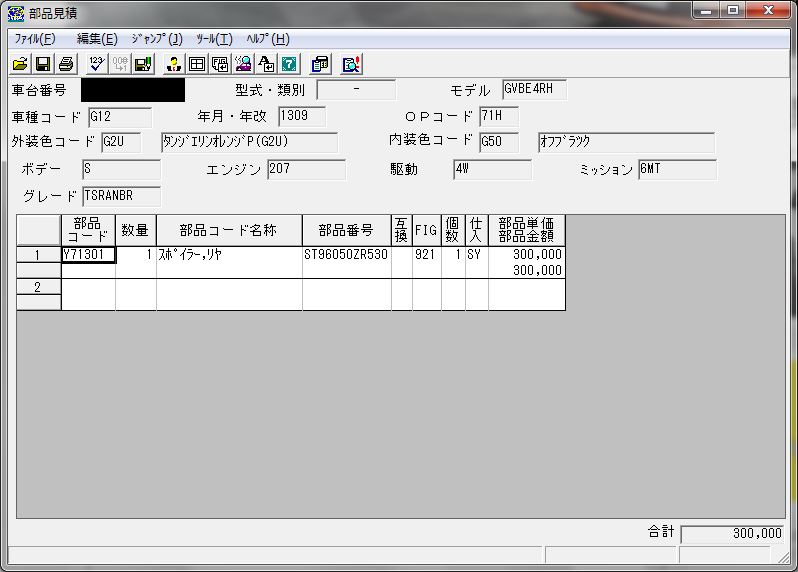
Task: Click the four-pane grid table icon
Action: coord(197,64)
